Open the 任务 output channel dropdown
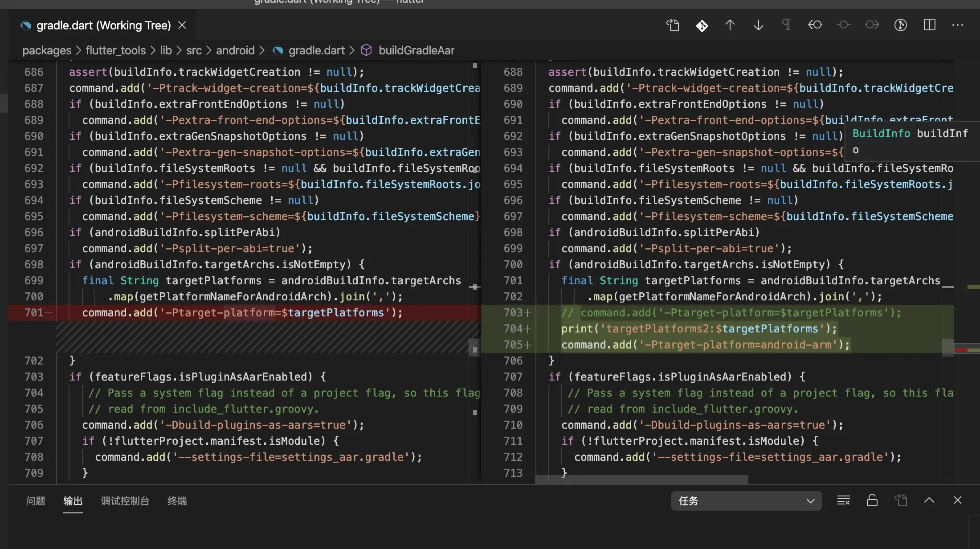The height and width of the screenshot is (549, 980). pyautogui.click(x=746, y=501)
